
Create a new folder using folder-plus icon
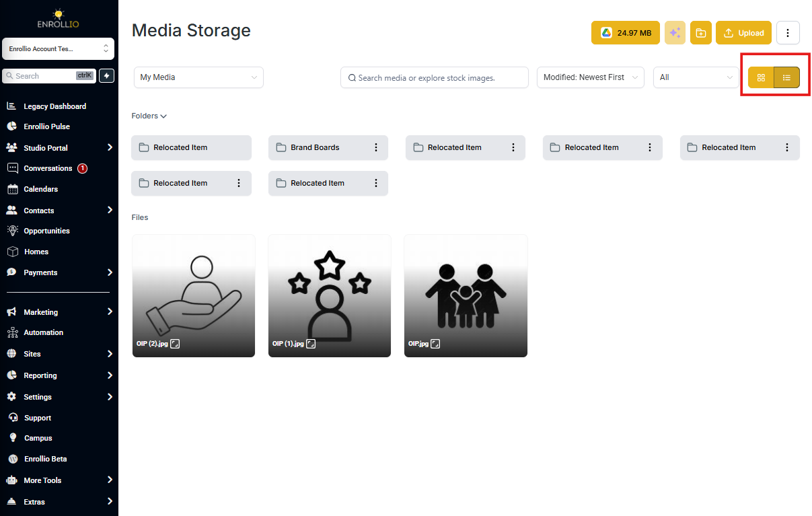click(x=700, y=33)
